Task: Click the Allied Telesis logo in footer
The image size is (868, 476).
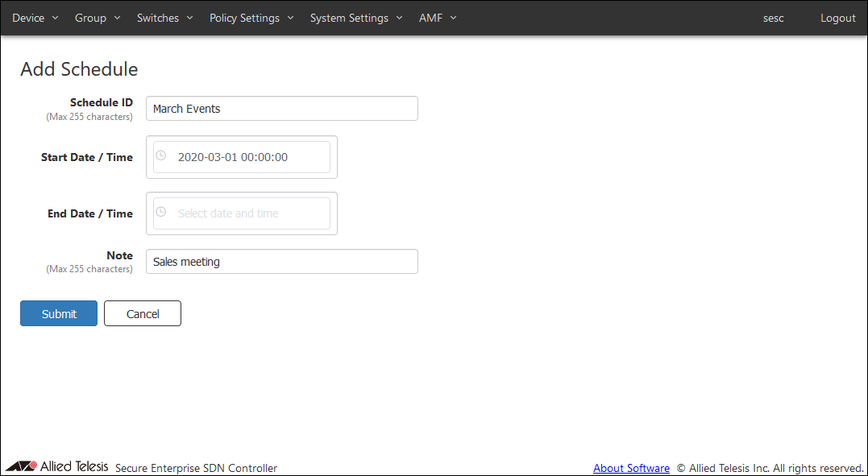Action: pos(56,467)
